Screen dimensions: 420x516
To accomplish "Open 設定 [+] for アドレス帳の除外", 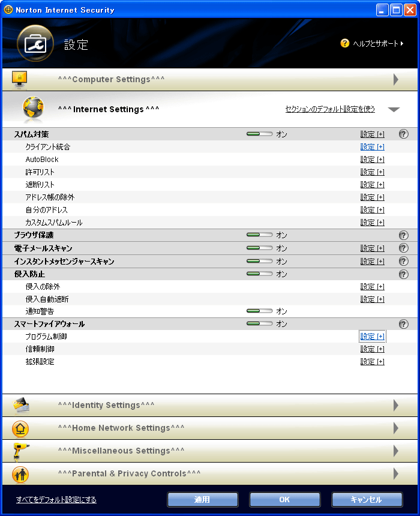I will pos(372,197).
